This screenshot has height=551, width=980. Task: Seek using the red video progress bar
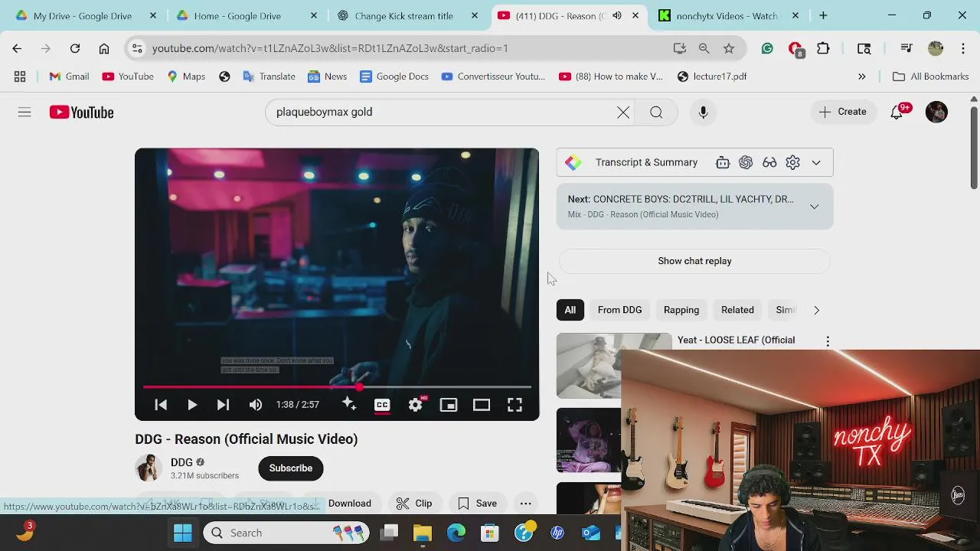point(337,387)
